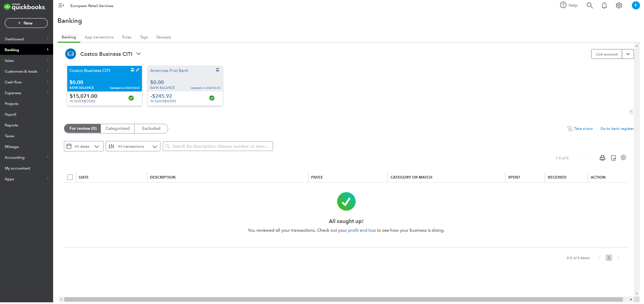
Task: Expand the Apps sidebar submenu arrow
Action: click(x=48, y=179)
